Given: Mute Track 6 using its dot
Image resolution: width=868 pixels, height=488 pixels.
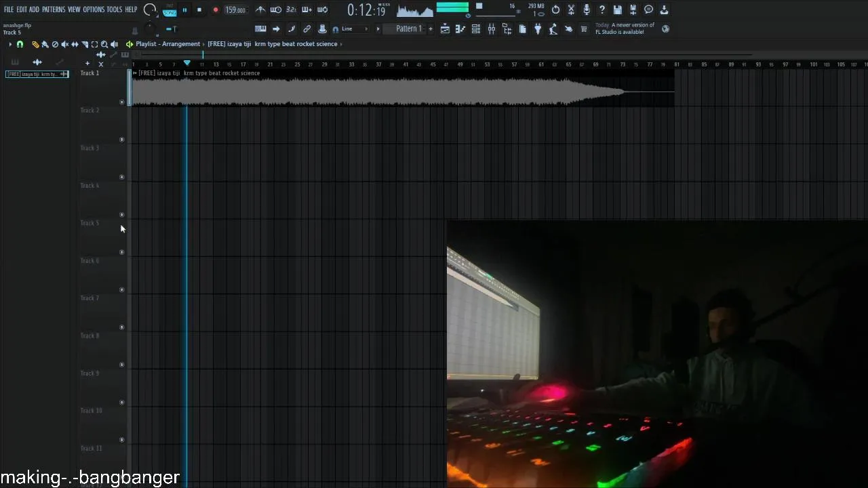Looking at the screenshot, I should click(x=122, y=290).
